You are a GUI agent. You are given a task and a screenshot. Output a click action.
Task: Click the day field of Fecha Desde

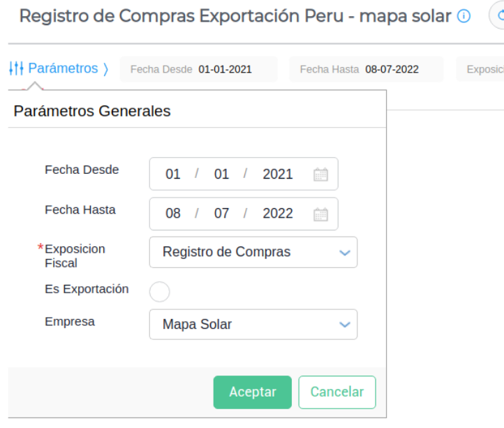[173, 175]
